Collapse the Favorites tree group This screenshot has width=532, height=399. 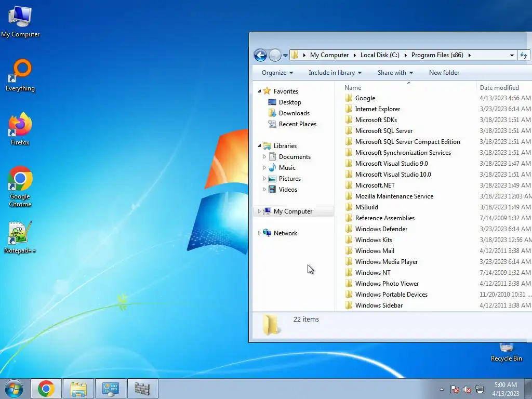tap(259, 91)
